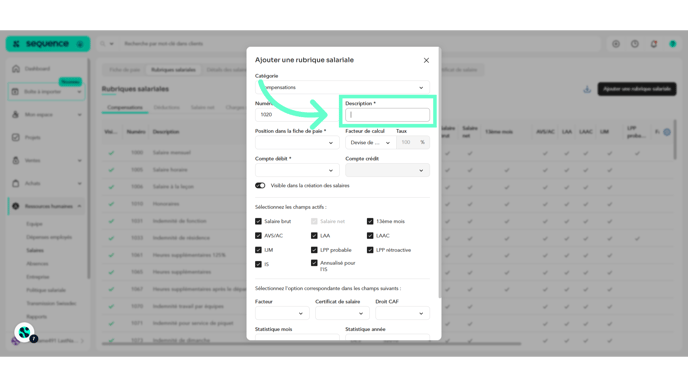Open the Catégorie dropdown

click(x=342, y=87)
